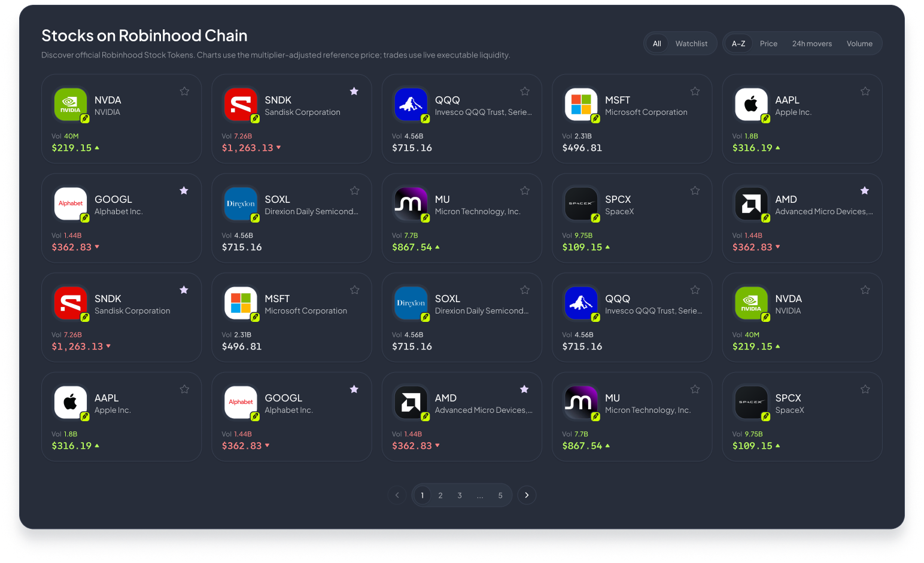Click the Sandisk logo in the top row
The height and width of the screenshot is (563, 924).
coord(241,105)
